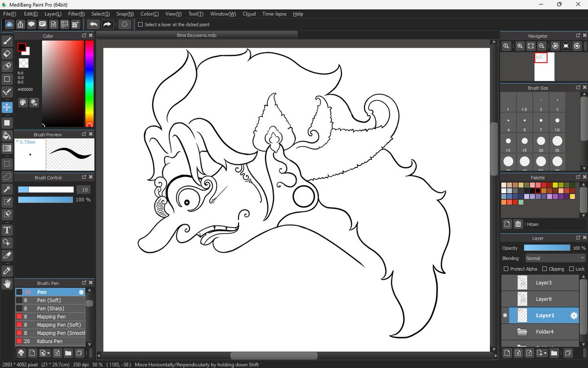This screenshot has width=588, height=368.
Task: Click the rainbow hue strip
Action: (89, 84)
